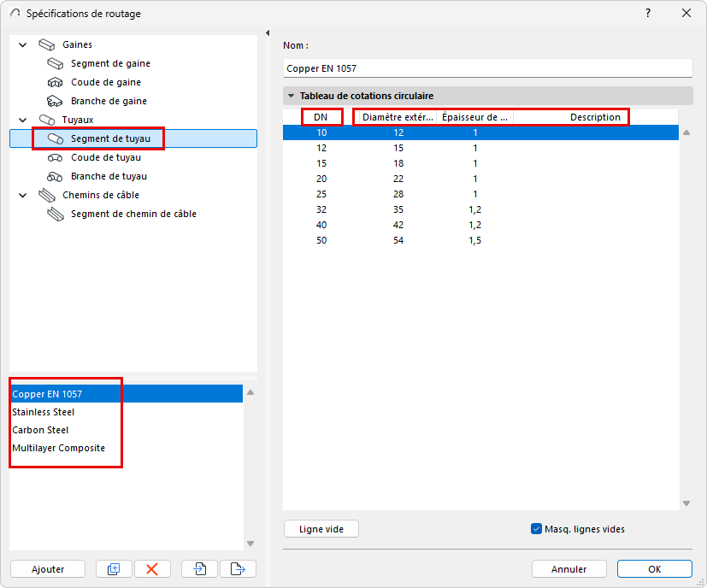707x588 pixels.
Task: Select the table row with DN 20
Action: click(x=480, y=179)
